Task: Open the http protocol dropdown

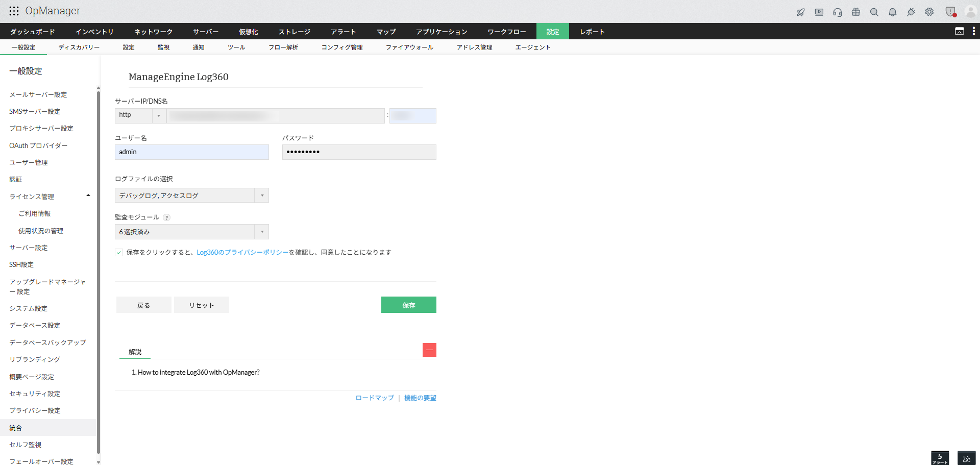Action: click(140, 116)
